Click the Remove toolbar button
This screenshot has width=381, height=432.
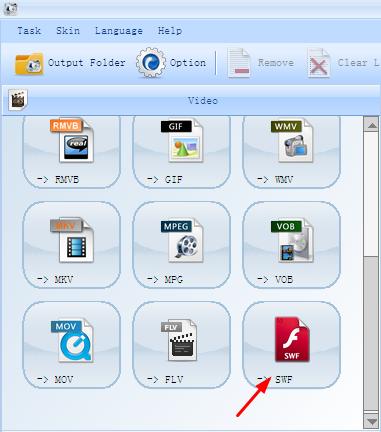click(260, 63)
